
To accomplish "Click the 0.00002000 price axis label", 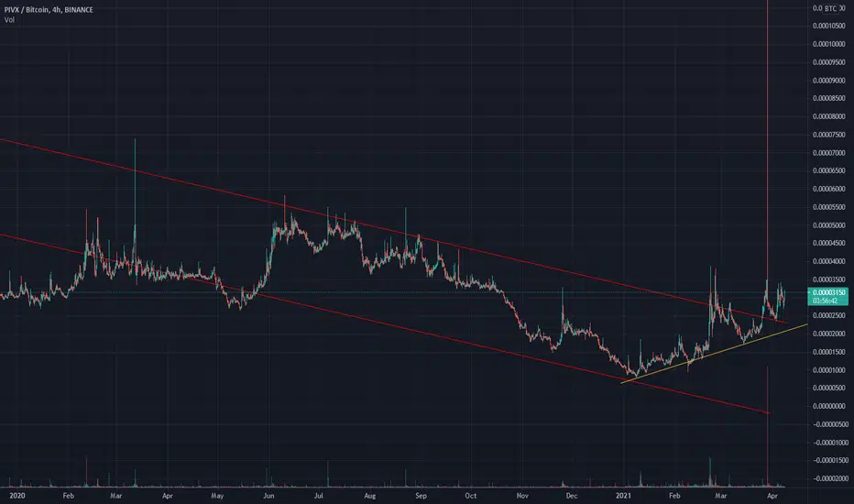I will click(829, 334).
